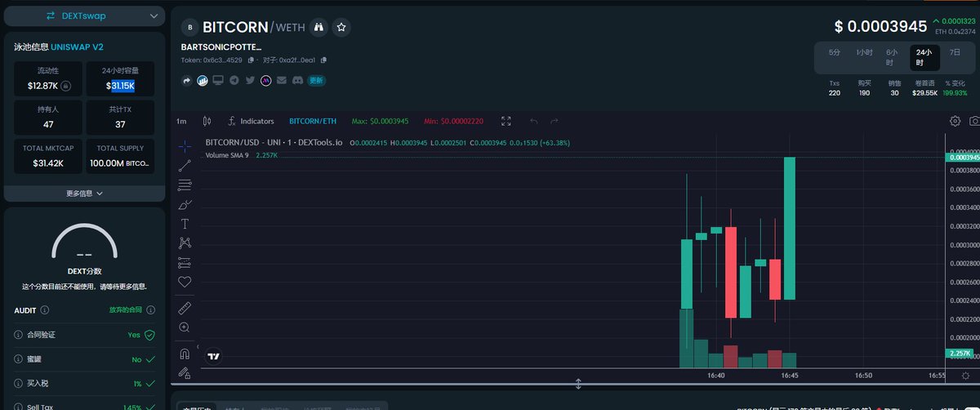Show info for 买入税 buy tax row
This screenshot has width=980, height=410.
coord(19,383)
